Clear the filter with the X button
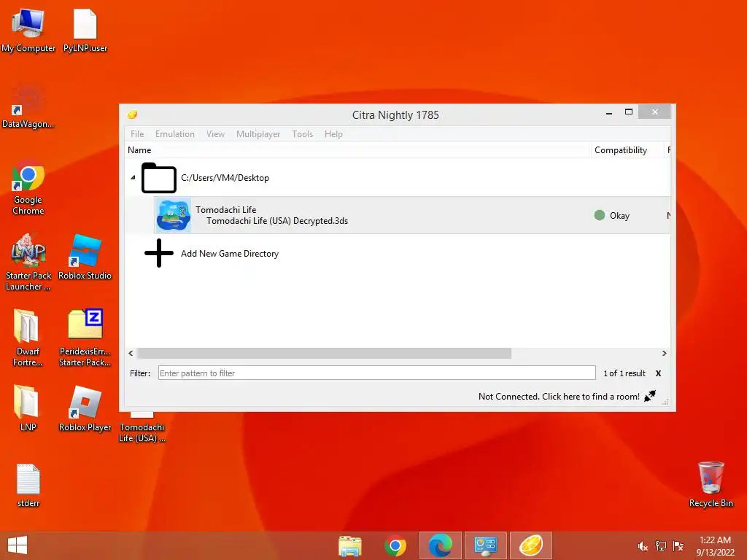 pyautogui.click(x=658, y=373)
